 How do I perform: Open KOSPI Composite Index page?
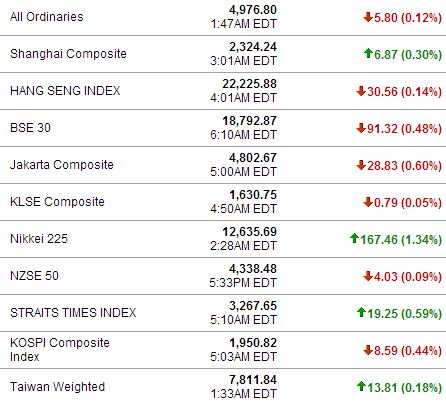point(60,350)
